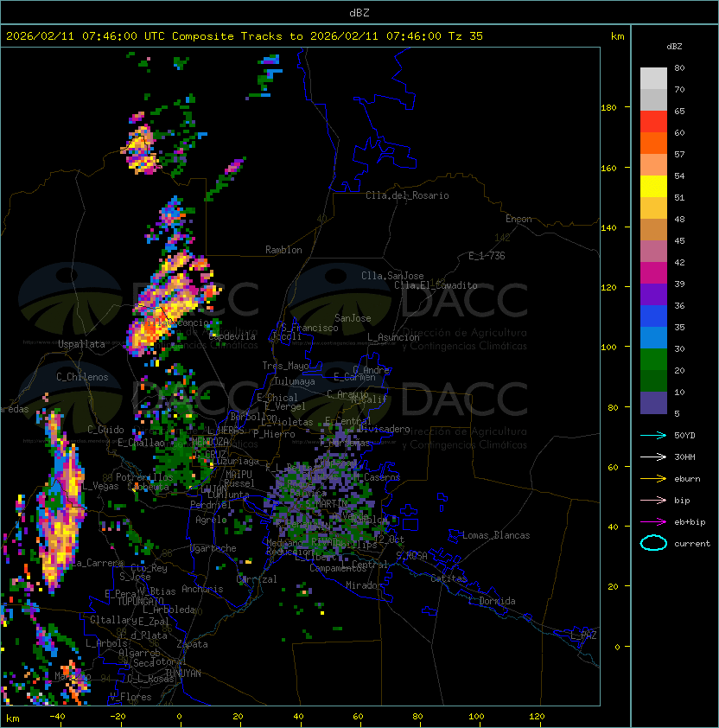Image resolution: width=719 pixels, height=728 pixels.
Task: Click the cyan 50YD arrow in legend
Action: pos(653,436)
